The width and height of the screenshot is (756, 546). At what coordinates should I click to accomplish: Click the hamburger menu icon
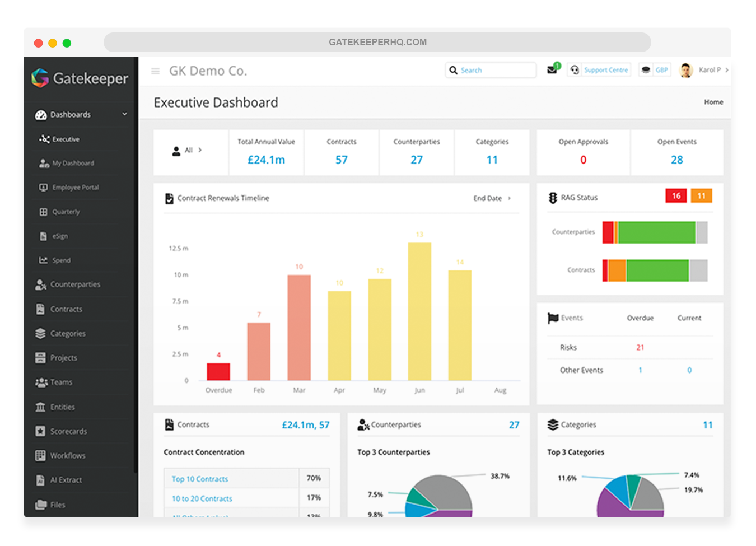(x=156, y=71)
